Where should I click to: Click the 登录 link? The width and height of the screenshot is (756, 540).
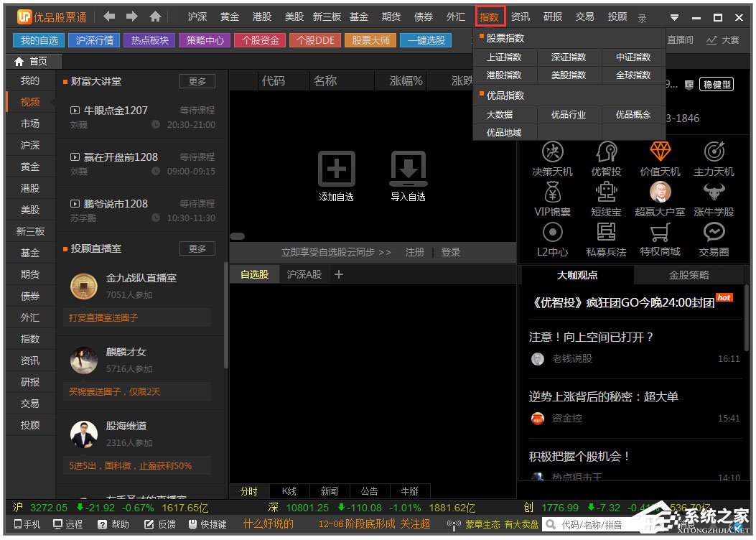[x=451, y=252]
